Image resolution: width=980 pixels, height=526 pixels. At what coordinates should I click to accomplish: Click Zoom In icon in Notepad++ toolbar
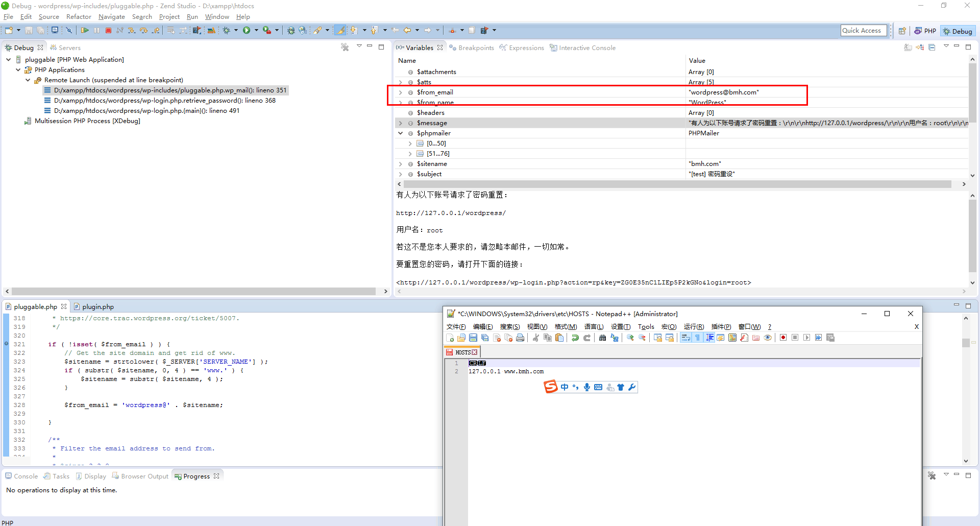pyautogui.click(x=630, y=338)
